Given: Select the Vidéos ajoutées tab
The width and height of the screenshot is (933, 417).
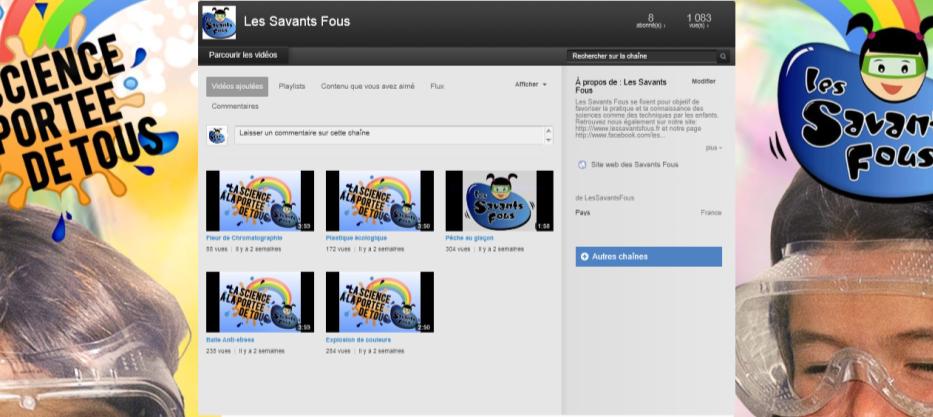Looking at the screenshot, I should point(237,86).
